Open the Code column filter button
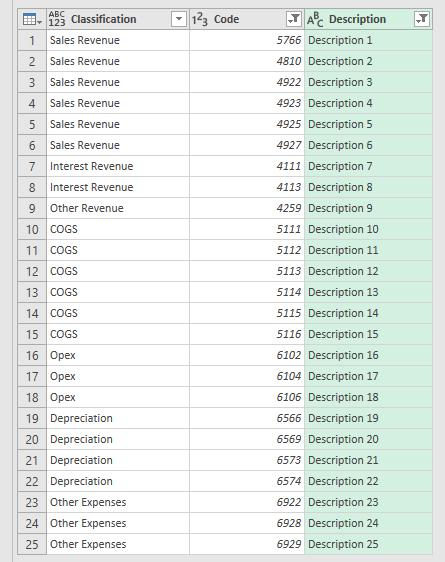 coord(294,19)
